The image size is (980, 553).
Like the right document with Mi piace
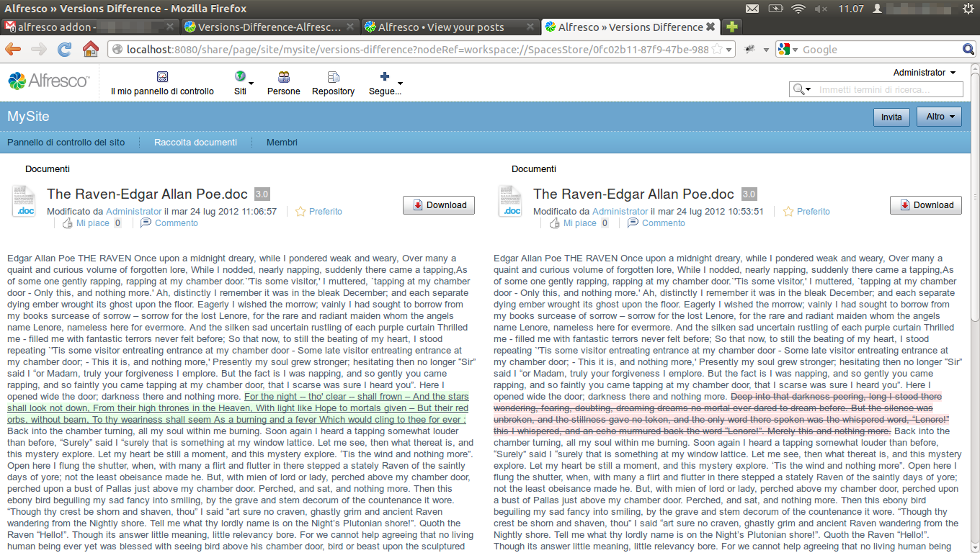pos(574,223)
